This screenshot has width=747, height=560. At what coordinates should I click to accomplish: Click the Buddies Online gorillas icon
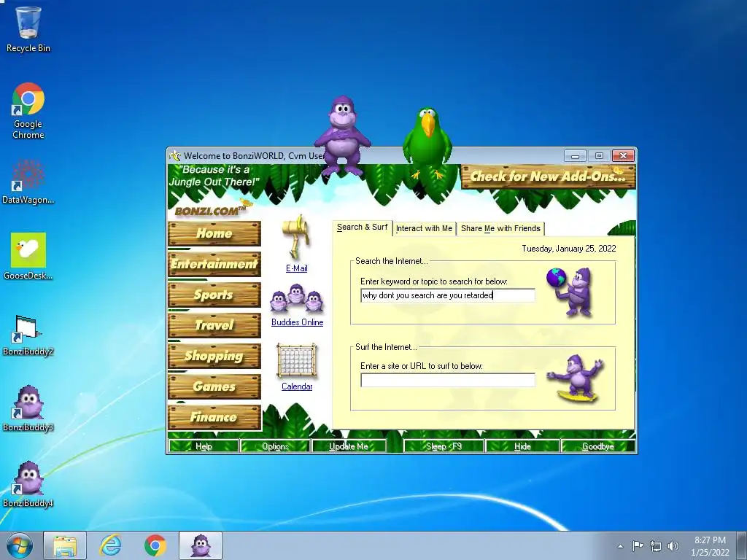coord(296,298)
